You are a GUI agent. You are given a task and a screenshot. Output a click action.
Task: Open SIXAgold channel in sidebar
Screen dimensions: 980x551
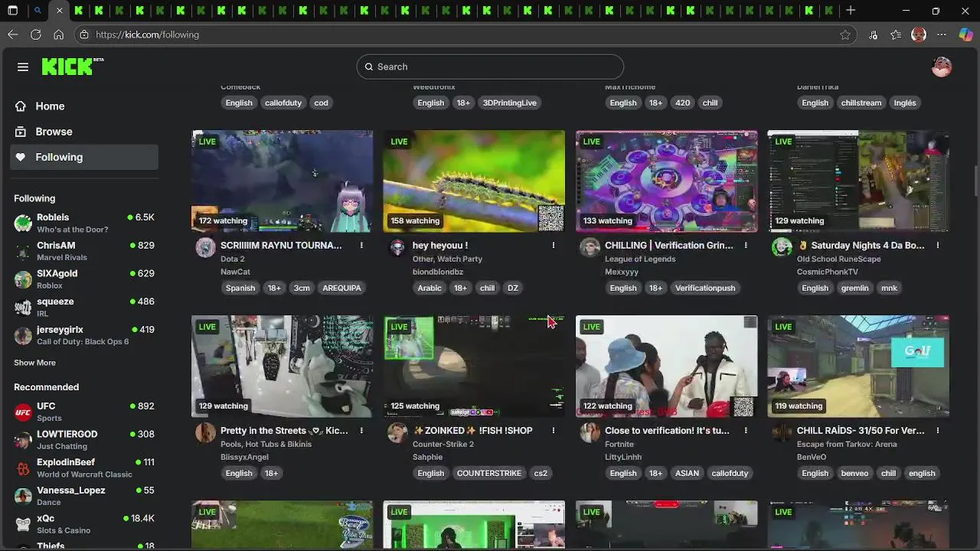pos(84,279)
